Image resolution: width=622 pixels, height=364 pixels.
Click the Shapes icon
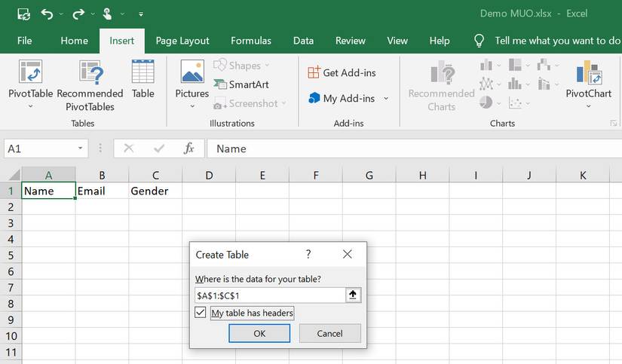(219, 65)
